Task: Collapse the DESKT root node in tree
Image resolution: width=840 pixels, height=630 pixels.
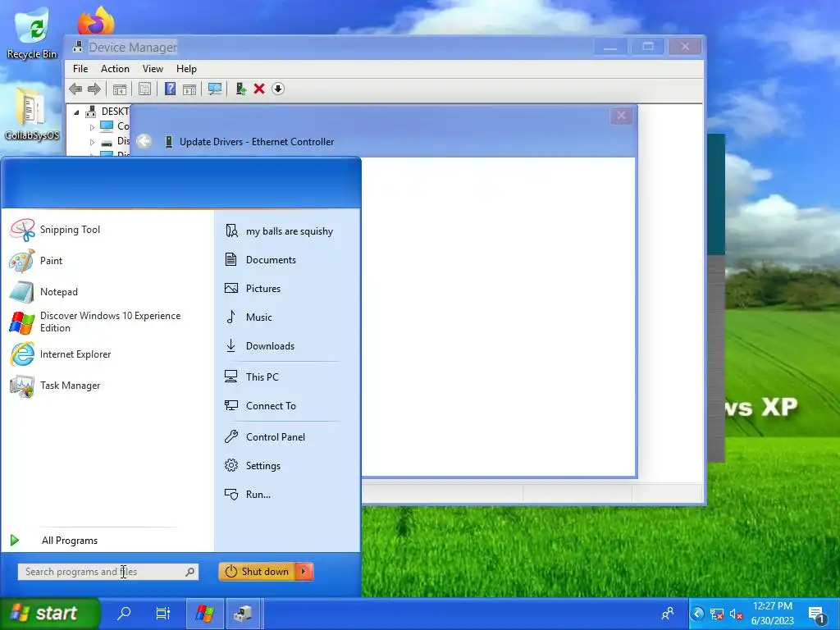Action: tap(76, 112)
